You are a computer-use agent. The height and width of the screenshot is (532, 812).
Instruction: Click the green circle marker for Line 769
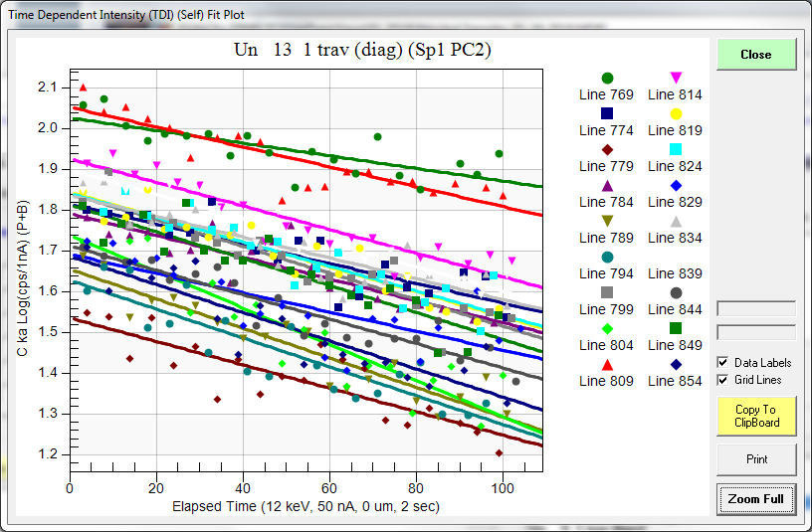point(607,78)
